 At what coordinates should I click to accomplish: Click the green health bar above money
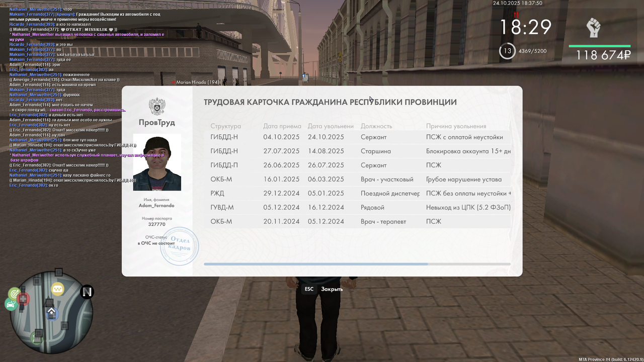[600, 46]
